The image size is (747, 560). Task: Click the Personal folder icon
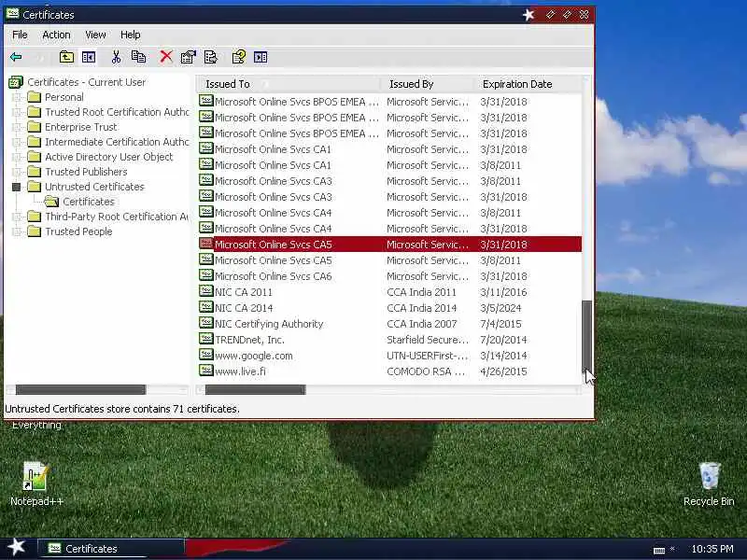tap(35, 97)
